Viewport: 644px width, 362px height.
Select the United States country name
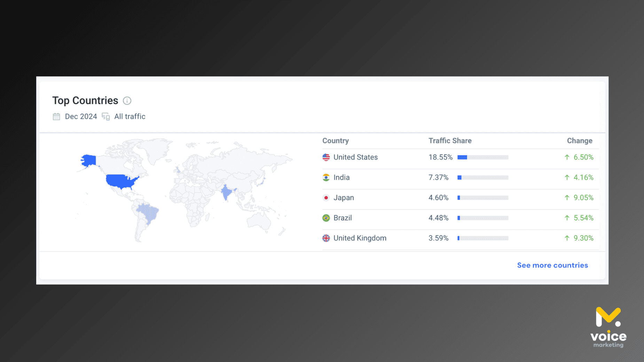(x=355, y=157)
